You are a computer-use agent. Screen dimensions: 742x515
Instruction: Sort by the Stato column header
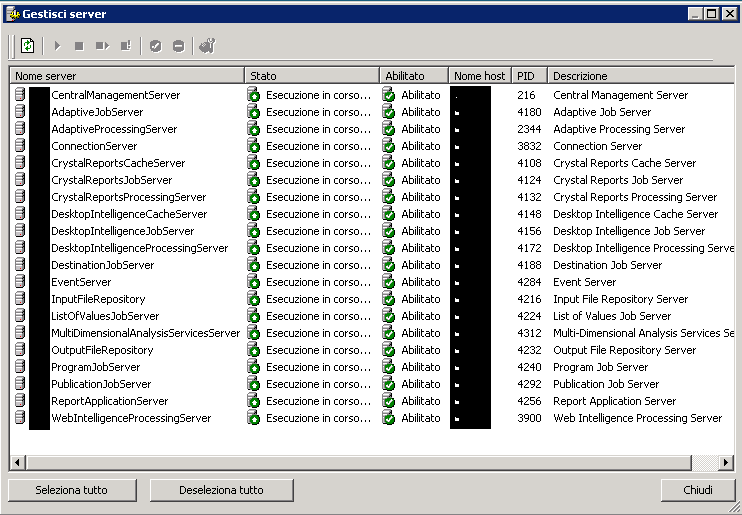click(312, 76)
